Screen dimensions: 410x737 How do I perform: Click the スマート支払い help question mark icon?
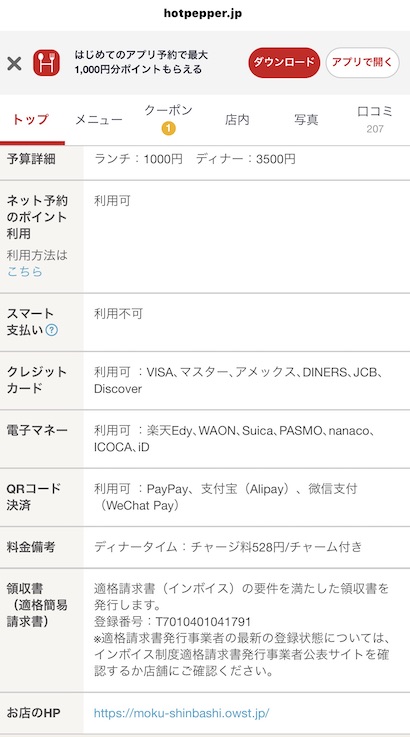pos(52,330)
